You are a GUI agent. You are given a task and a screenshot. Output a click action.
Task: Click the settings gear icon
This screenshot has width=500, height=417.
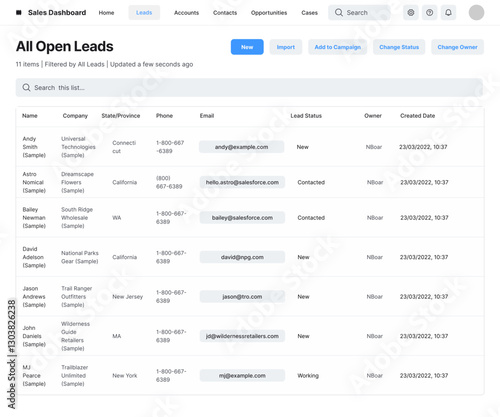click(x=411, y=13)
